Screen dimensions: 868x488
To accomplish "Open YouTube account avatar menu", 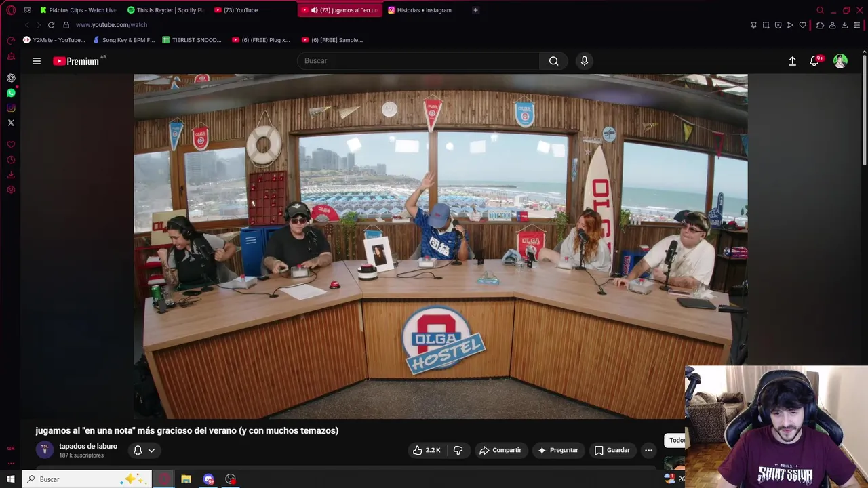I will pyautogui.click(x=840, y=61).
